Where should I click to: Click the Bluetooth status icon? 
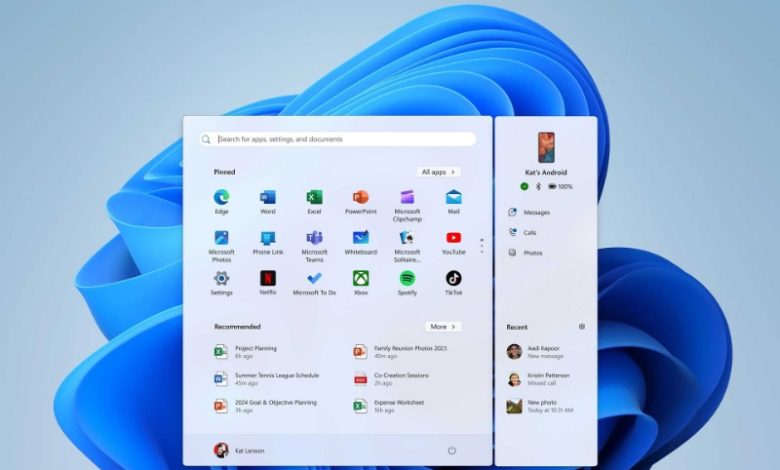[538, 187]
